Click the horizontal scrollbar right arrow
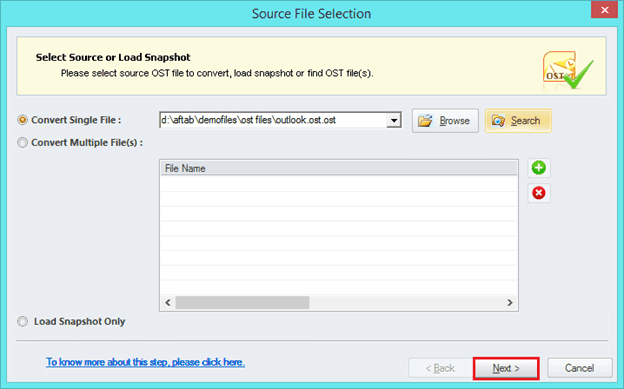 point(510,303)
